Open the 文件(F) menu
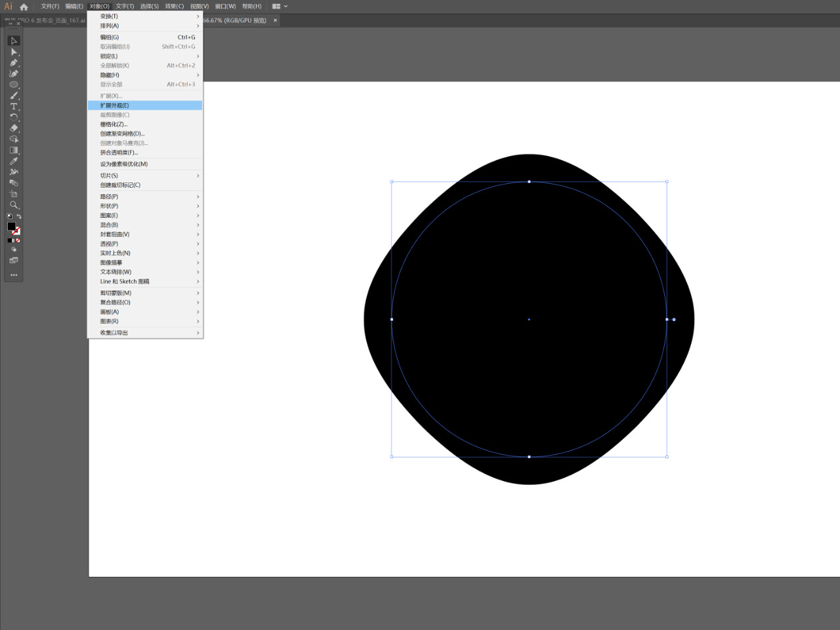The image size is (840, 630). 50,6
